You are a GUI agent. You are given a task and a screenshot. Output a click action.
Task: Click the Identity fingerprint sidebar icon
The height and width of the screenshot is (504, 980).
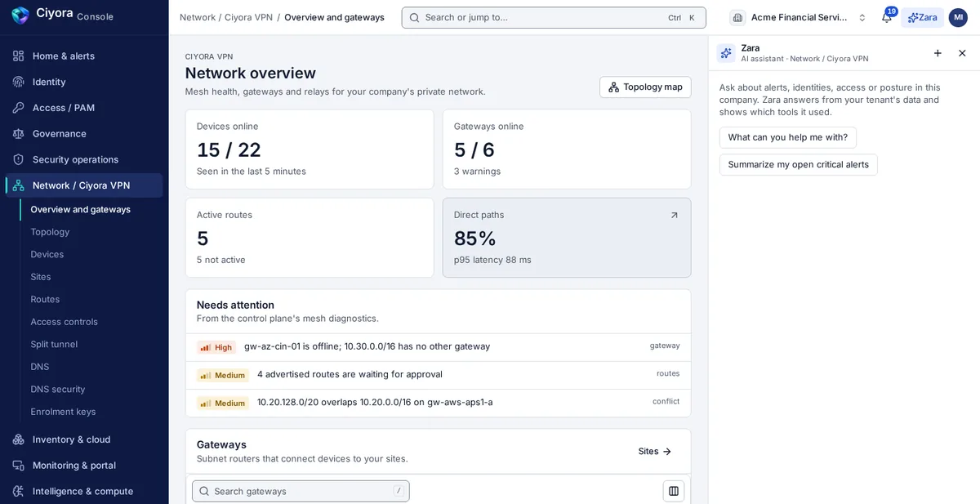pyautogui.click(x=18, y=82)
